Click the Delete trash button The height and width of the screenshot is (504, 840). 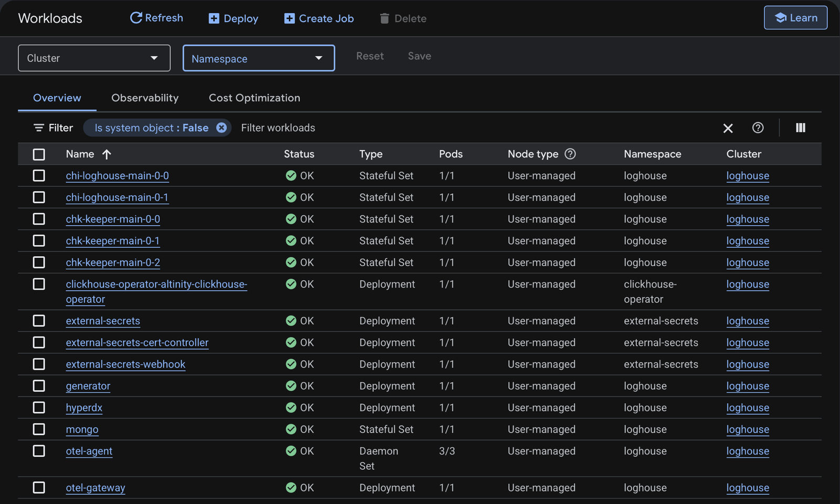point(403,18)
